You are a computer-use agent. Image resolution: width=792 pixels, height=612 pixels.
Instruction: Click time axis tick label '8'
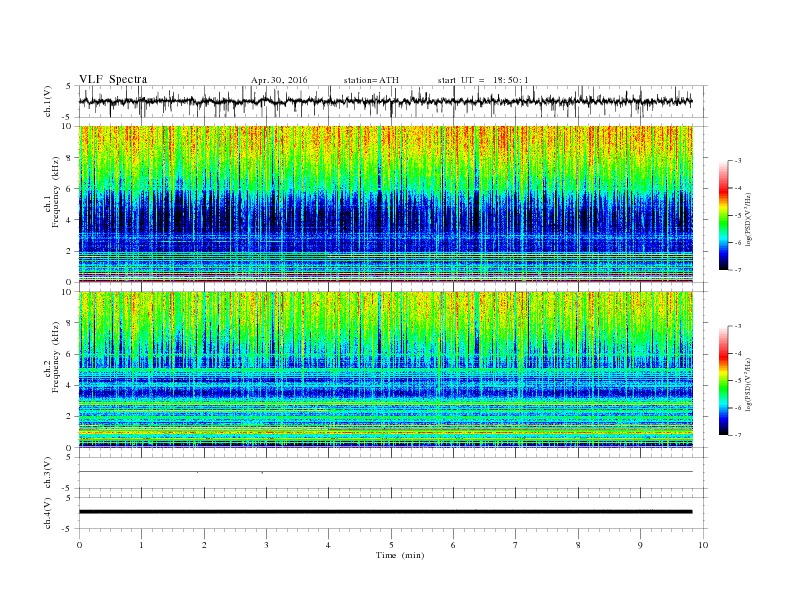(578, 545)
